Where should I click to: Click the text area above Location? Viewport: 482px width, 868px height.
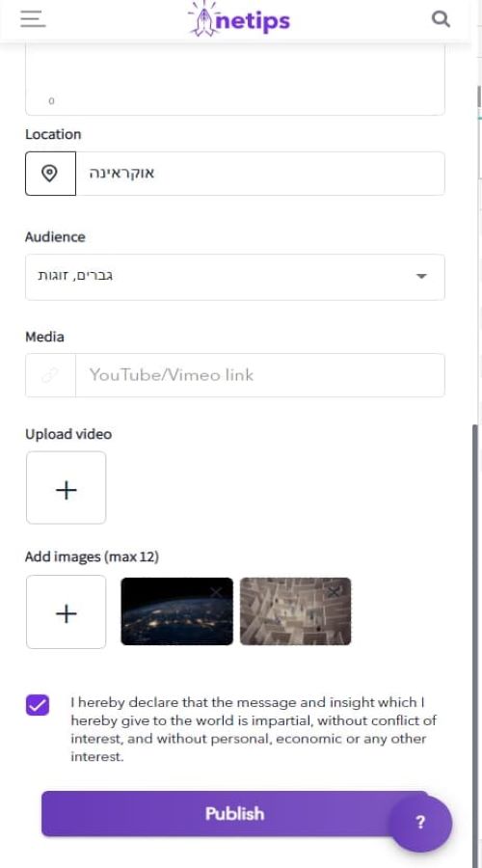click(x=234, y=79)
